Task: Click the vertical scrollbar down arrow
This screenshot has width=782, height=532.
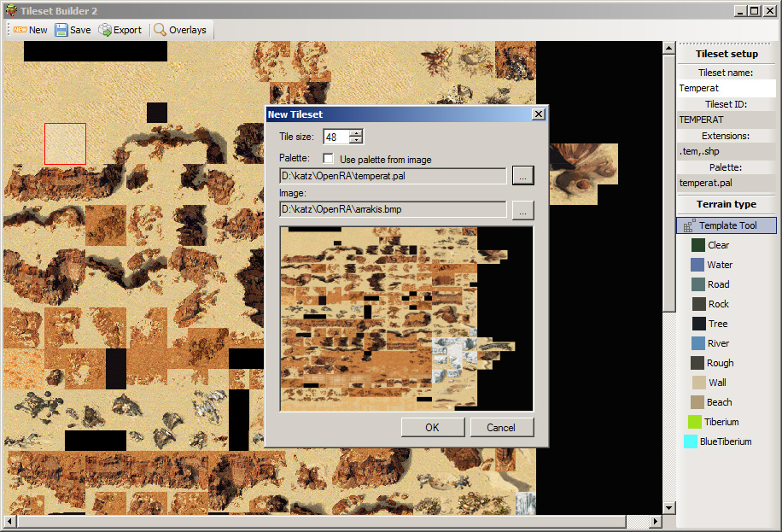Action: click(668, 508)
